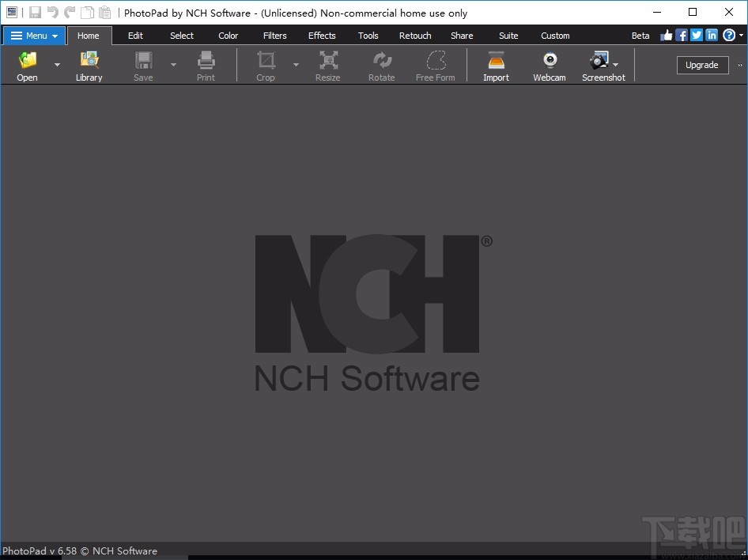Open the Select tab
The width and height of the screenshot is (748, 560).
(182, 36)
